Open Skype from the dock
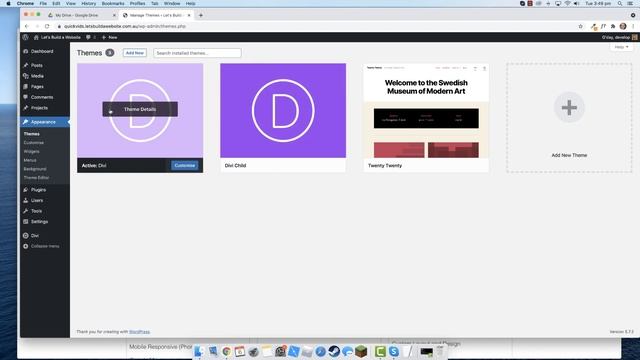This screenshot has width=640, height=360. (x=393, y=351)
